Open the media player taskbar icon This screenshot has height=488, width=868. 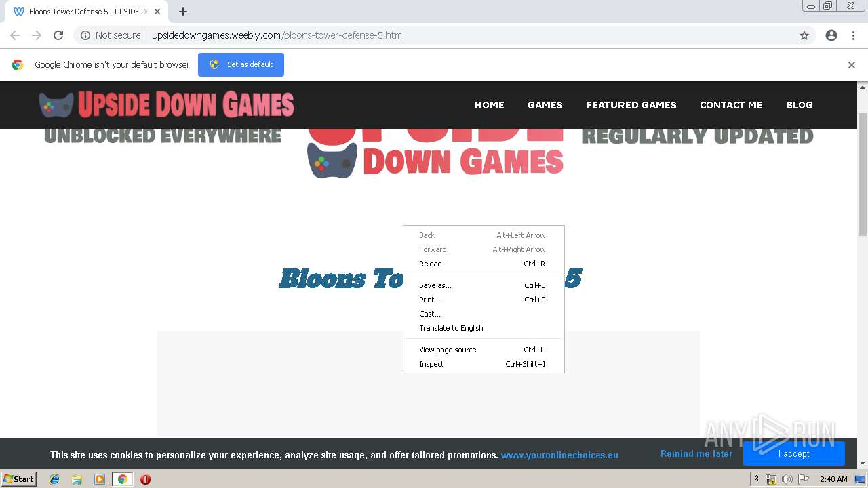point(100,479)
